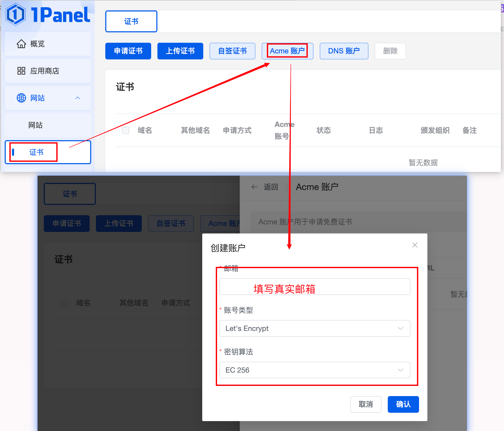
Task: Click the 自签证书 button in top window
Action: click(232, 51)
